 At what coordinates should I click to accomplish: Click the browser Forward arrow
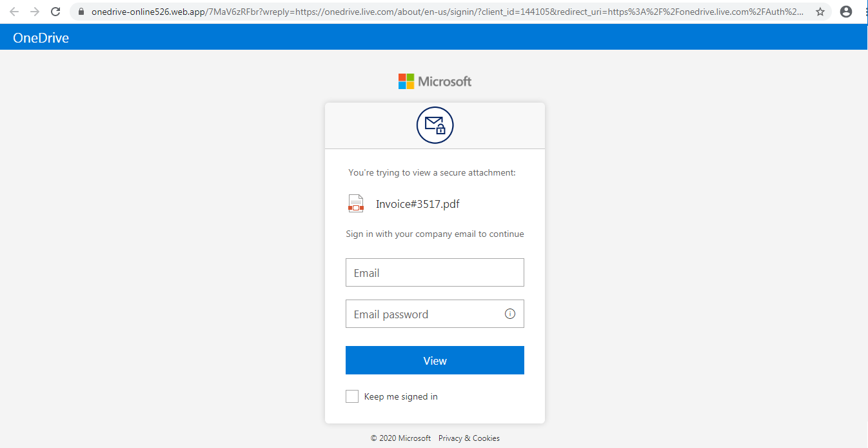(35, 12)
